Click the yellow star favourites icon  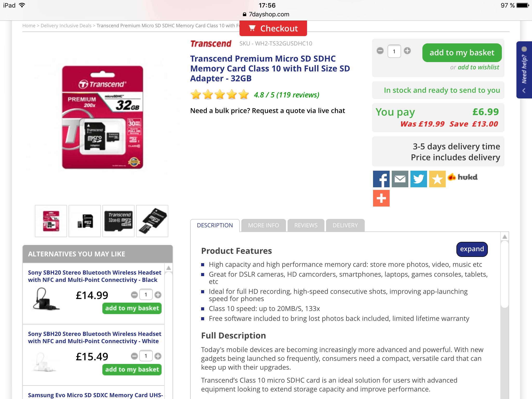[x=437, y=179]
